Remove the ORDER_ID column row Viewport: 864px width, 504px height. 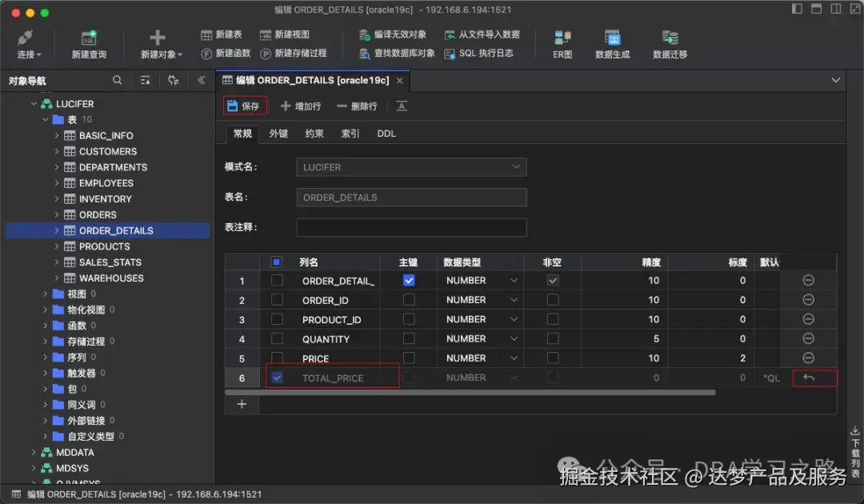[808, 300]
